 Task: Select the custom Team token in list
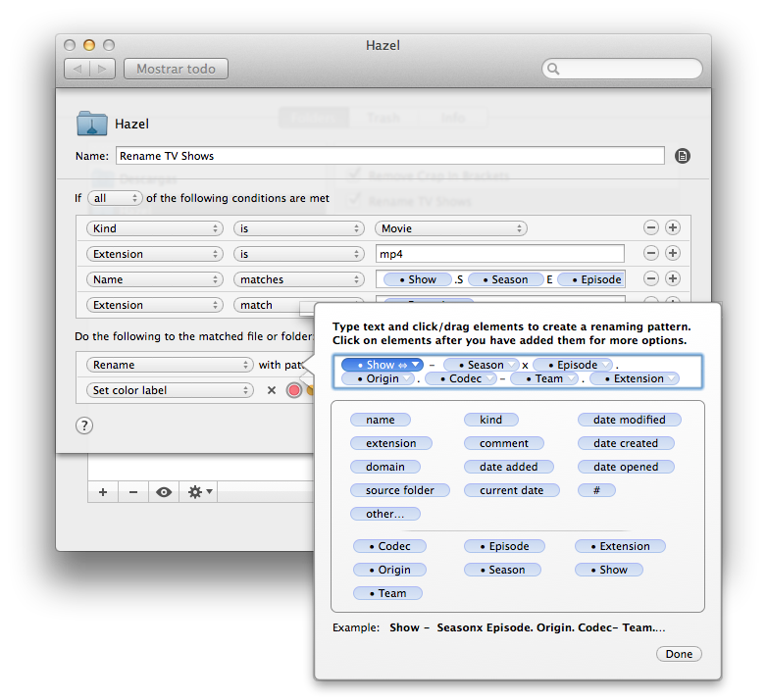tap(387, 593)
